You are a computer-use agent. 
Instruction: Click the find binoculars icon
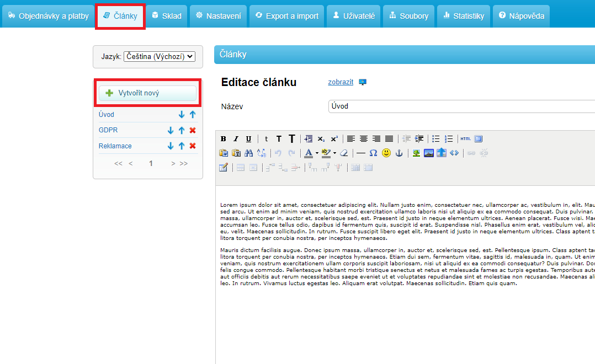[249, 153]
